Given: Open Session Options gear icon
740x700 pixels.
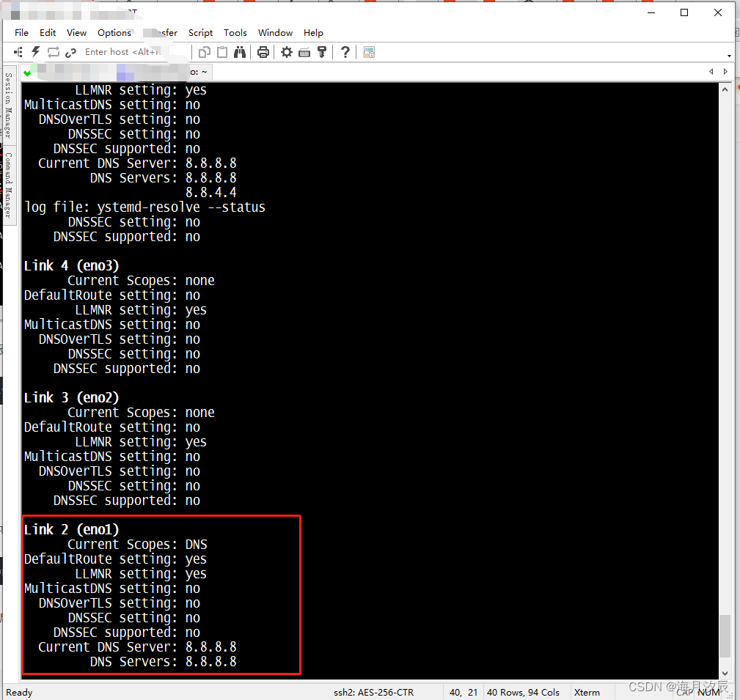Looking at the screenshot, I should [x=287, y=52].
